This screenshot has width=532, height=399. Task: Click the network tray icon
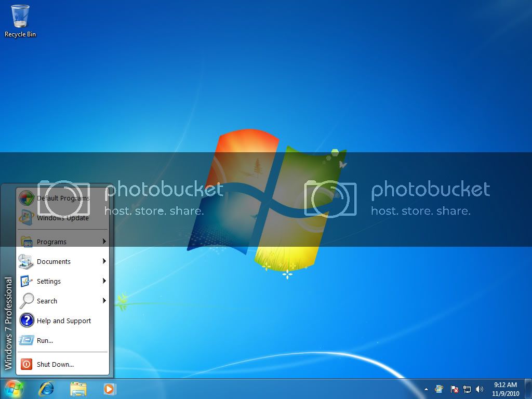pos(467,389)
